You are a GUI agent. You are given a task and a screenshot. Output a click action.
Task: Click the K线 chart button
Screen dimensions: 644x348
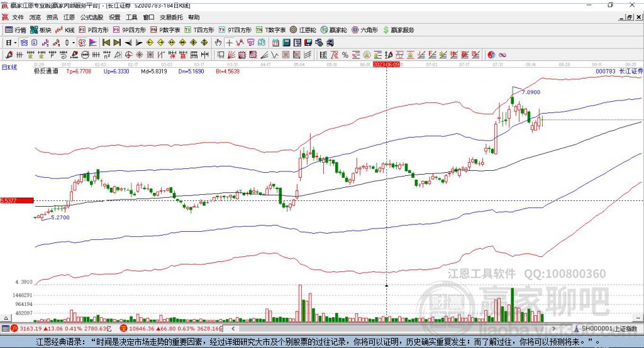65,30
